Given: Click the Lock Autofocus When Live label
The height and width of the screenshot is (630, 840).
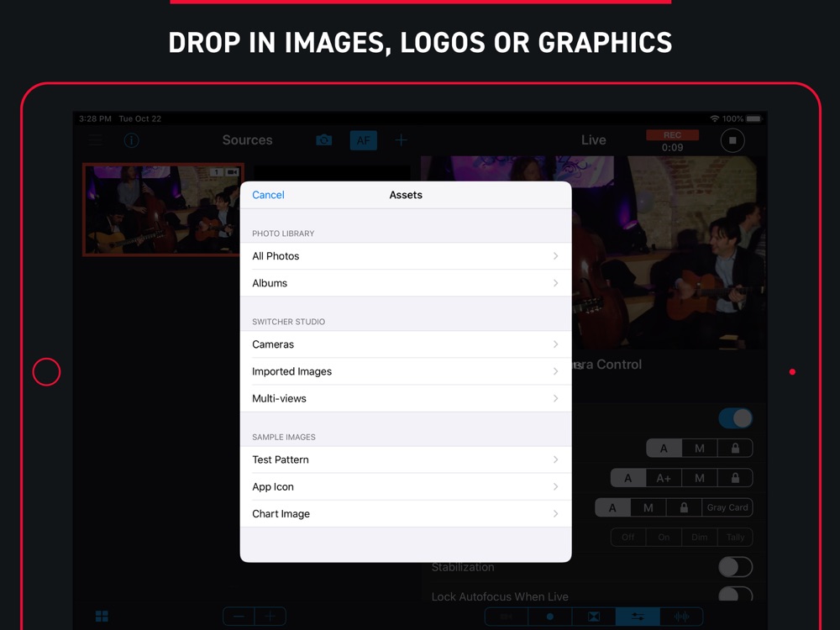Looking at the screenshot, I should pos(500,596).
